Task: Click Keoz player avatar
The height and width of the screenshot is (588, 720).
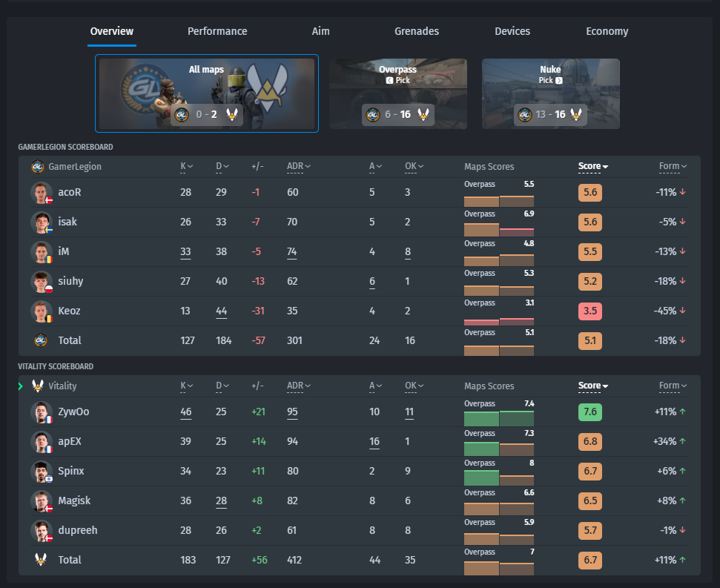Action: tap(41, 311)
